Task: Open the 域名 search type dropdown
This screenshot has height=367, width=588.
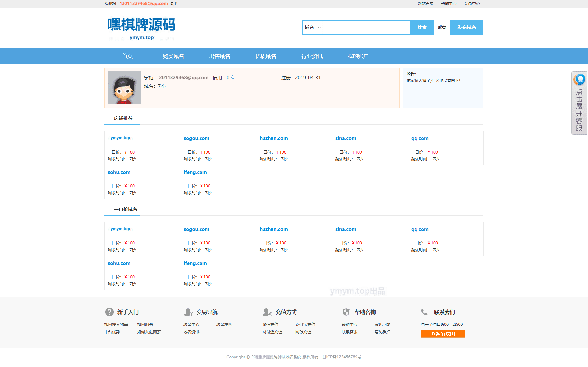Action: tap(313, 27)
